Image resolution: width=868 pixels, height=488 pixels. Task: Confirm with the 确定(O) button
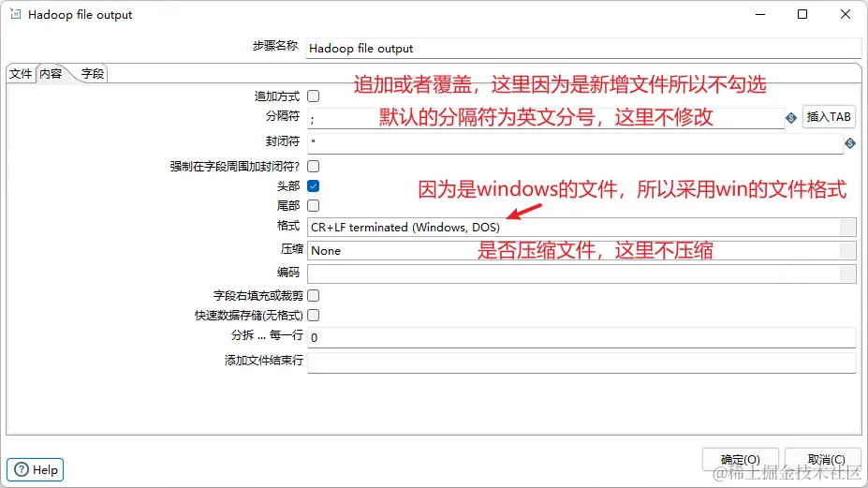[740, 459]
